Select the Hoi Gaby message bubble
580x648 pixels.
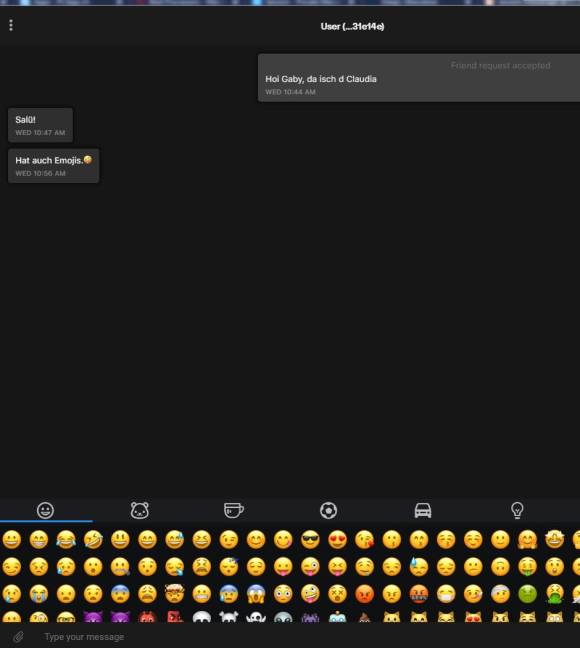click(x=419, y=78)
